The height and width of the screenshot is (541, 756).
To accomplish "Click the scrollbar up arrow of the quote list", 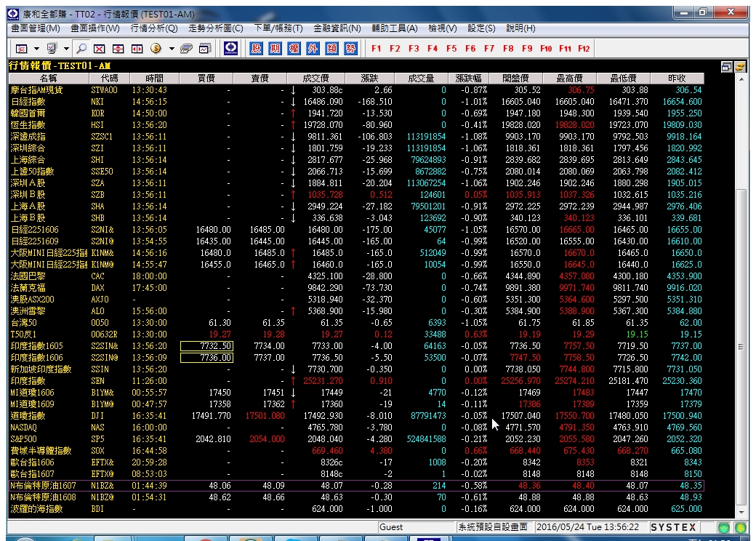I will [741, 79].
